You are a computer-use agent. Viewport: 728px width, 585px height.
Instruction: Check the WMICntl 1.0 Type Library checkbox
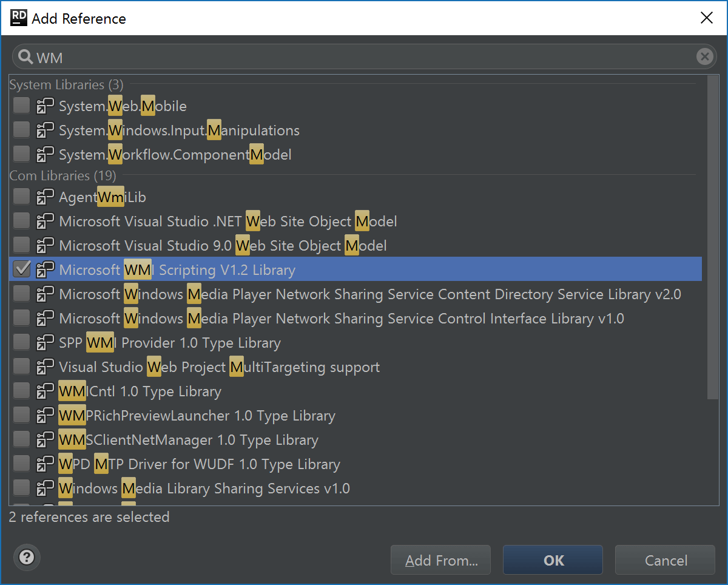tap(22, 391)
